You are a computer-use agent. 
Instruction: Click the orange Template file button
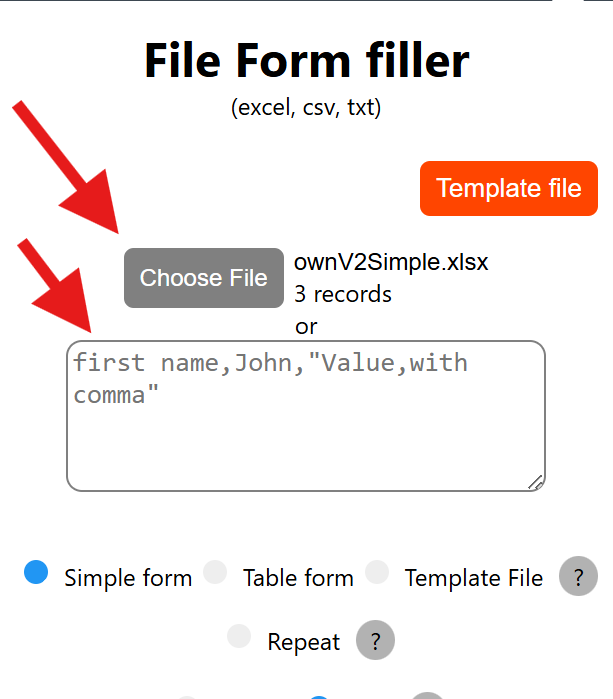pyautogui.click(x=508, y=188)
